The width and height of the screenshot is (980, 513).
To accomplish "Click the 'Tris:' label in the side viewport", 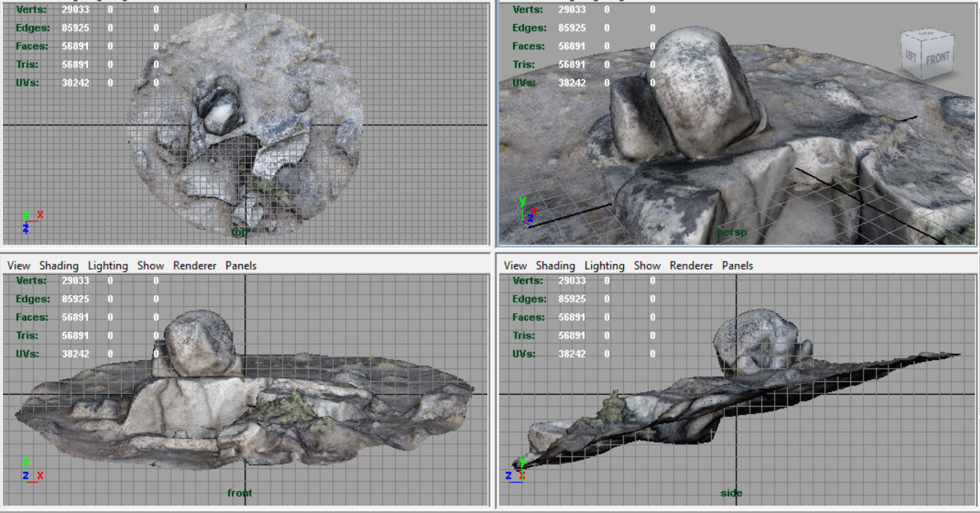I will tap(524, 336).
